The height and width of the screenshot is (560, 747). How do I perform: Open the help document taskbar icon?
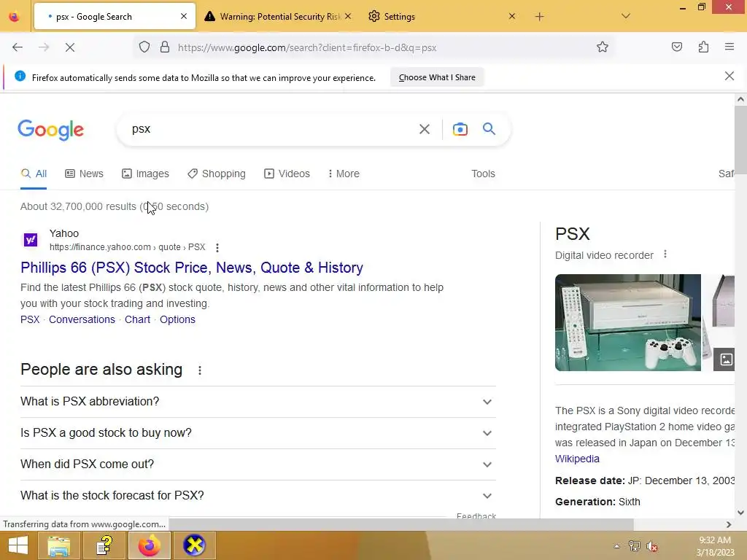104,545
